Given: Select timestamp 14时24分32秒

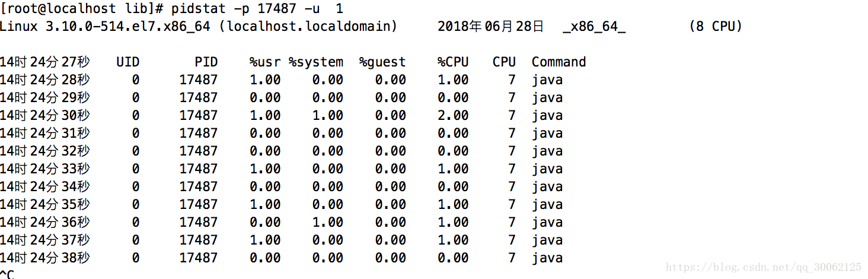Looking at the screenshot, I should tap(45, 151).
